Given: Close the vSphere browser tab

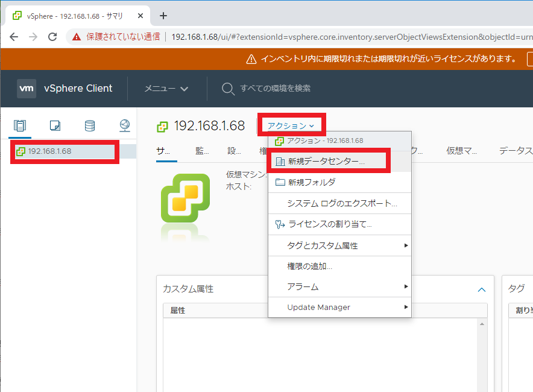Looking at the screenshot, I should (x=140, y=16).
